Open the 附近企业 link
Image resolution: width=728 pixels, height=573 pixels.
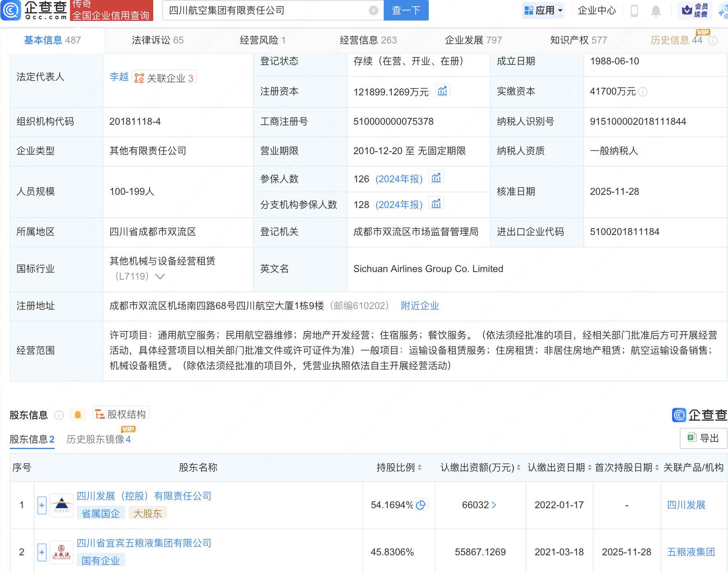(x=420, y=305)
